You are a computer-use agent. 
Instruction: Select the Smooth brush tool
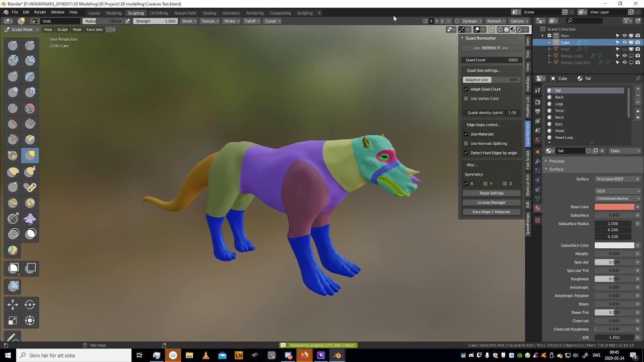(30, 108)
